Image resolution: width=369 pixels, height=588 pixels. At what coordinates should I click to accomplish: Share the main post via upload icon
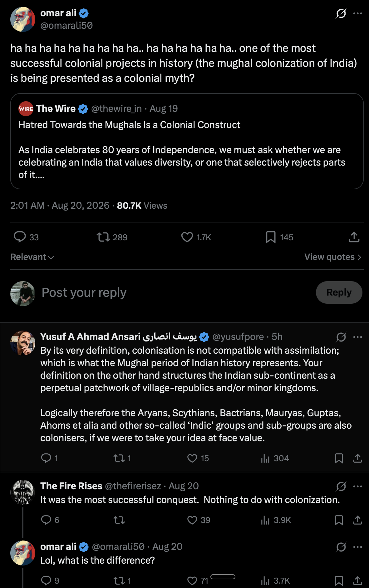354,237
